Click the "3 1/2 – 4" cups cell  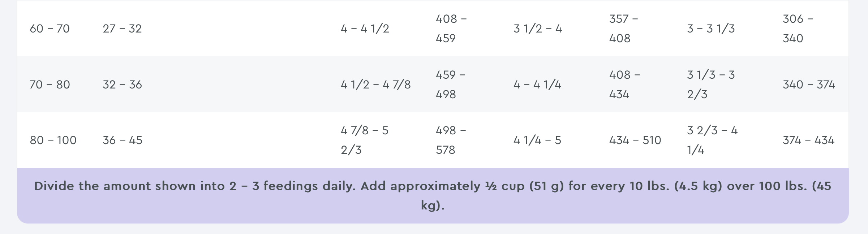538,29
